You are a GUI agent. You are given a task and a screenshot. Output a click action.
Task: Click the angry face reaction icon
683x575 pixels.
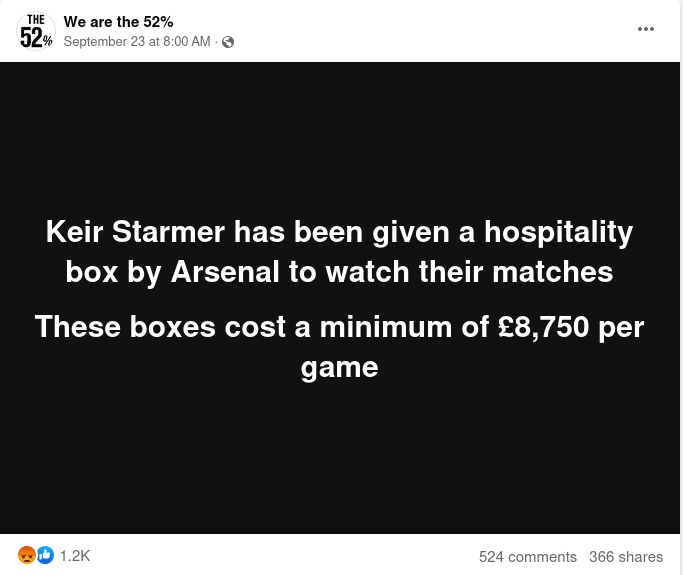27,555
